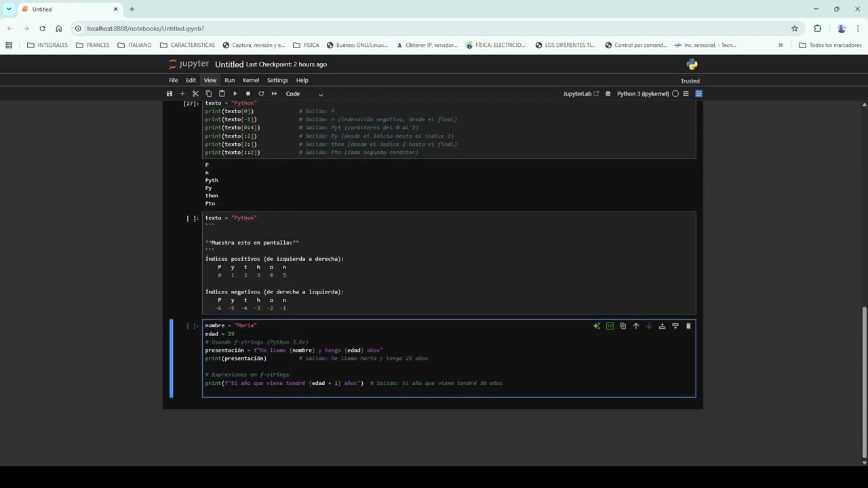Open a new browser tab with plus
The width and height of the screenshot is (868, 488).
(x=132, y=9)
